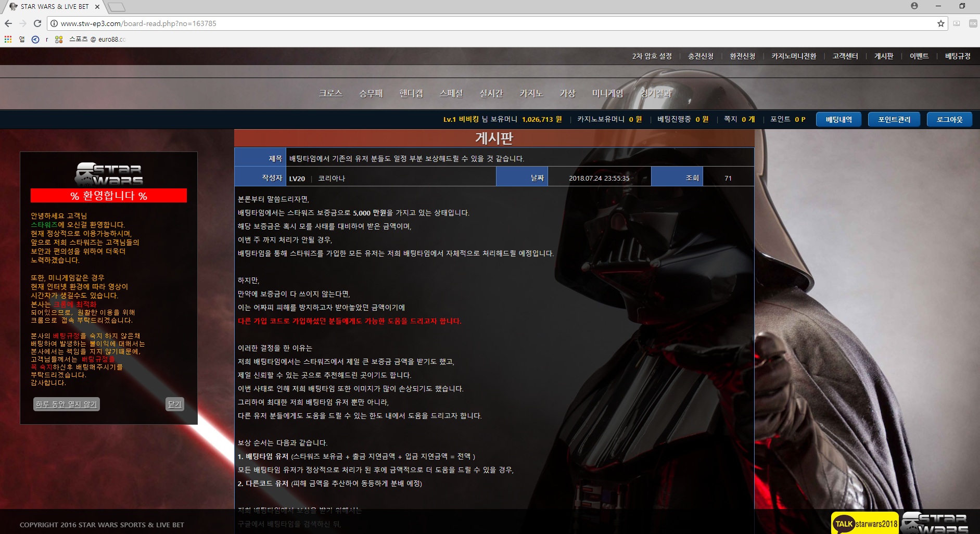980x534 pixels.
Task: Click the 베팅진행중 0 원 status
Action: point(683,119)
